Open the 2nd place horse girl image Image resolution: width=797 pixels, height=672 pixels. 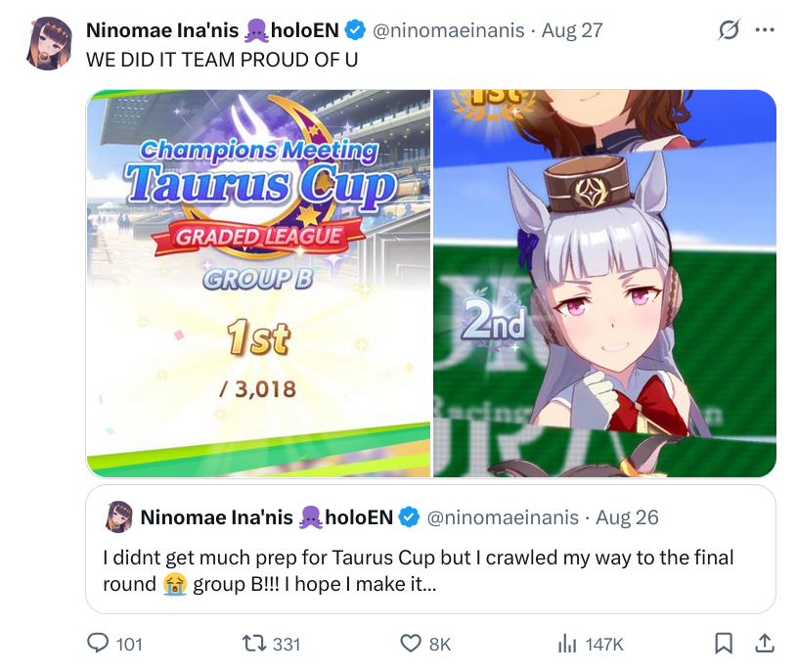coord(604,283)
